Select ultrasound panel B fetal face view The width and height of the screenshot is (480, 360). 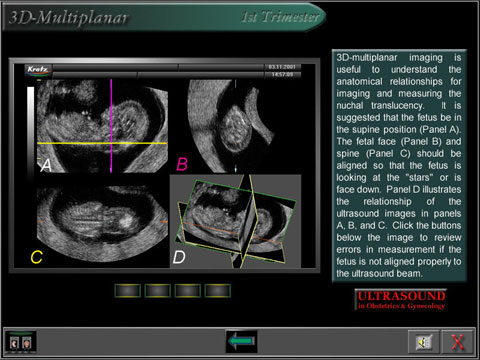[235, 126]
